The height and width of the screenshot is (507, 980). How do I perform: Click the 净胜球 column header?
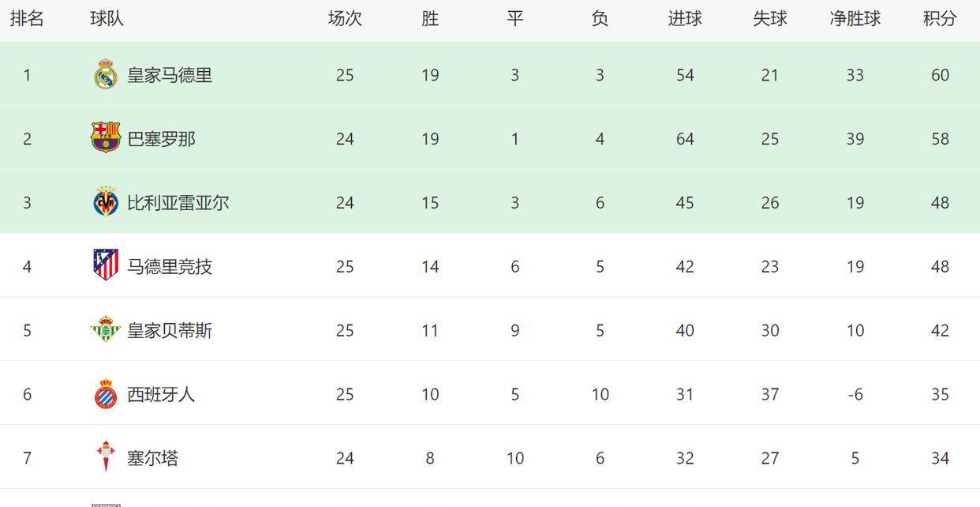click(x=855, y=19)
